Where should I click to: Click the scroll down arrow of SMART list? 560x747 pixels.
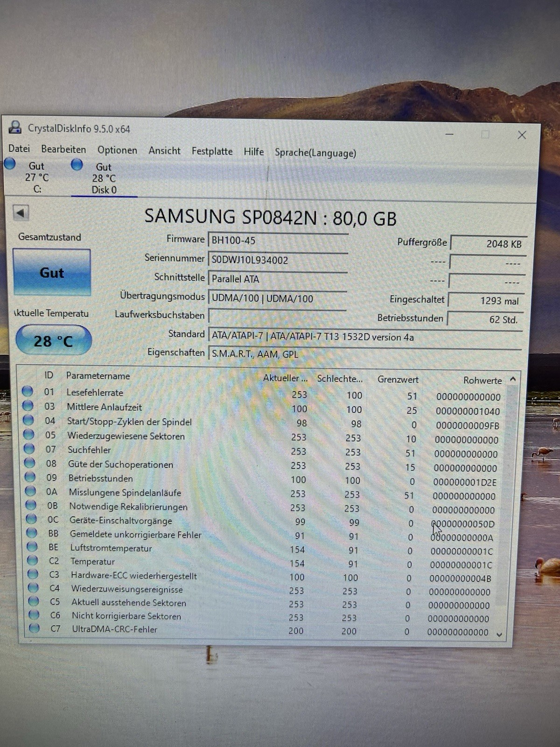pyautogui.click(x=499, y=634)
